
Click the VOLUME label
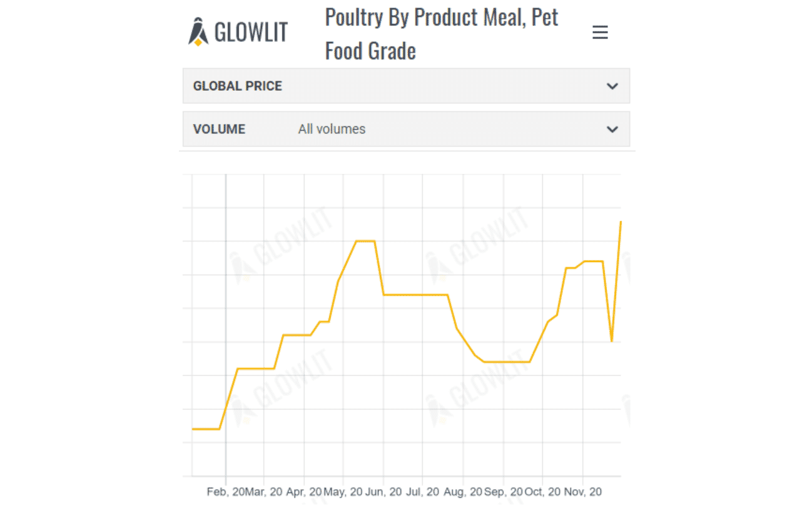click(x=219, y=130)
